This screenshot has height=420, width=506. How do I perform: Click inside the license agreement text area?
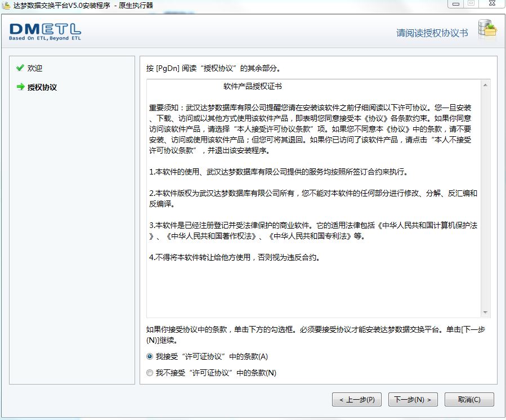tap(314, 198)
